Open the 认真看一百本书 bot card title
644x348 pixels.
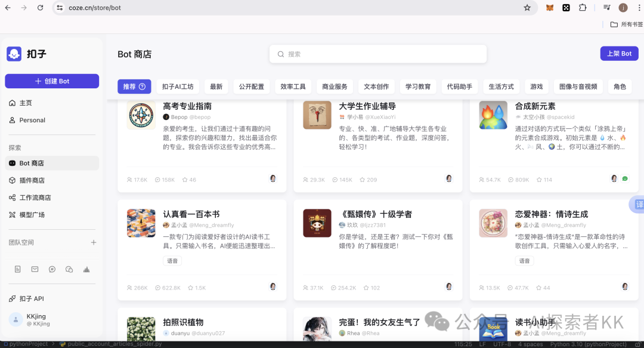[191, 214]
